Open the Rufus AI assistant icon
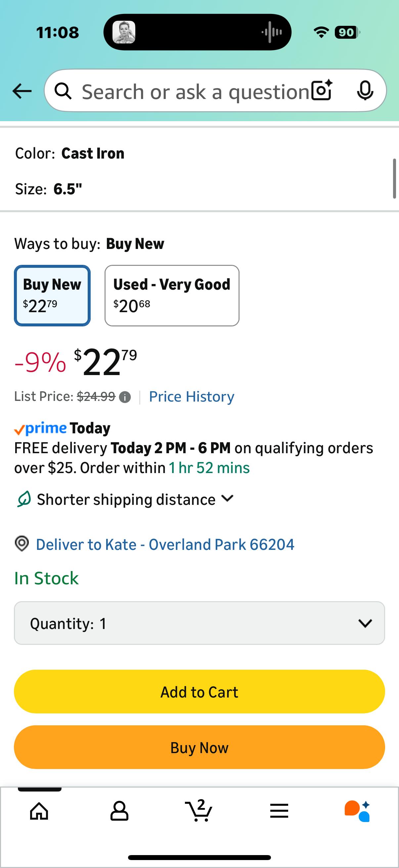399x868 pixels. 358,810
